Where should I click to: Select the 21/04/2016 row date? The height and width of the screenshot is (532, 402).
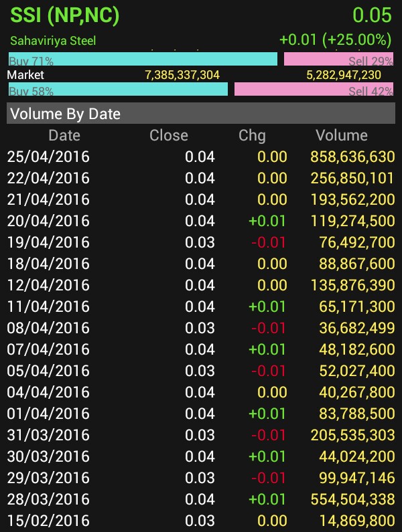(x=48, y=199)
